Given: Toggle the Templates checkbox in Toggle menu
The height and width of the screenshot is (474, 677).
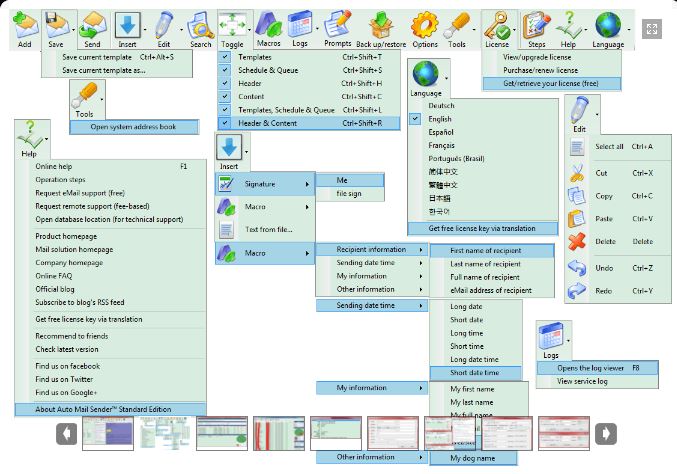Looking at the screenshot, I should (226, 58).
